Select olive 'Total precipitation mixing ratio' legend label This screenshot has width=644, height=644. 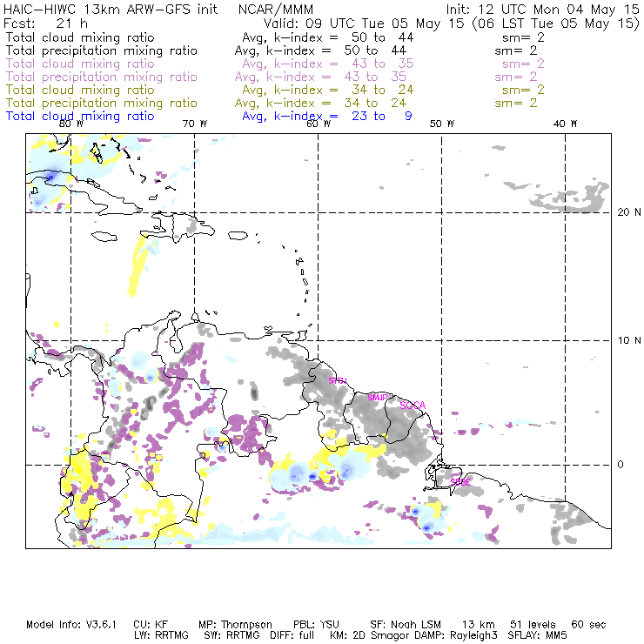[102, 103]
